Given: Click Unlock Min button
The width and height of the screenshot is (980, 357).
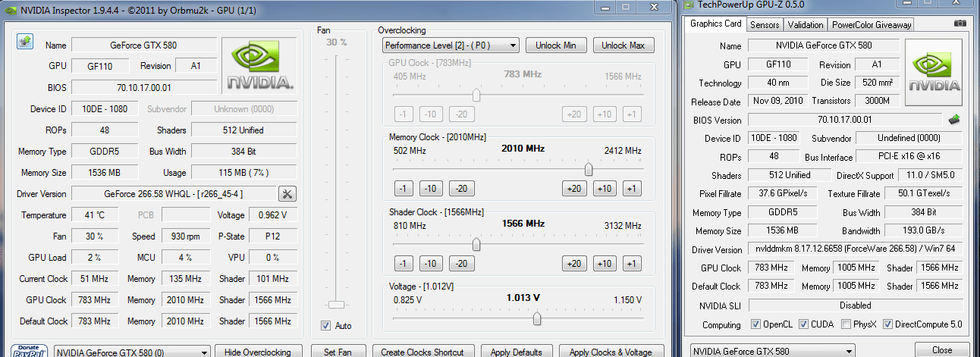Looking at the screenshot, I should 556,45.
